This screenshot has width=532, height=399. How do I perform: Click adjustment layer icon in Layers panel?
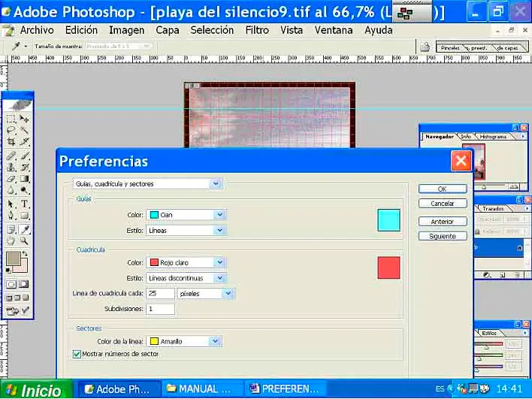coord(487,275)
